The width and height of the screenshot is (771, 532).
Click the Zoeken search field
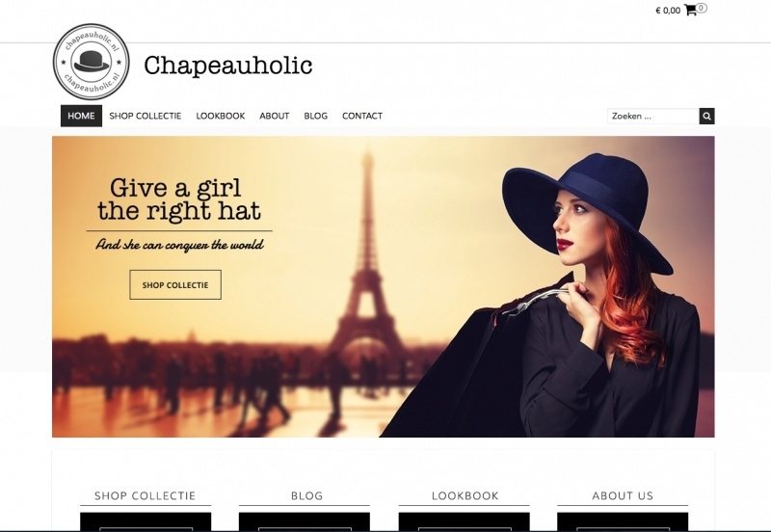tap(653, 117)
